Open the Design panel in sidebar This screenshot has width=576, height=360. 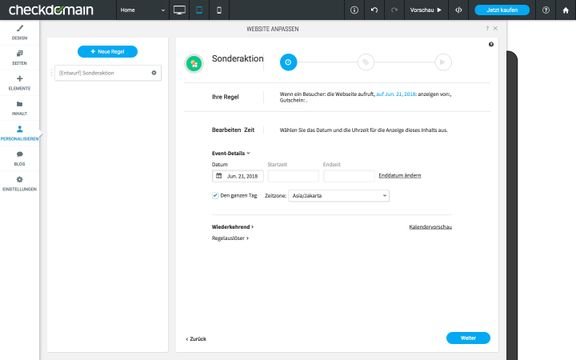click(x=19, y=32)
